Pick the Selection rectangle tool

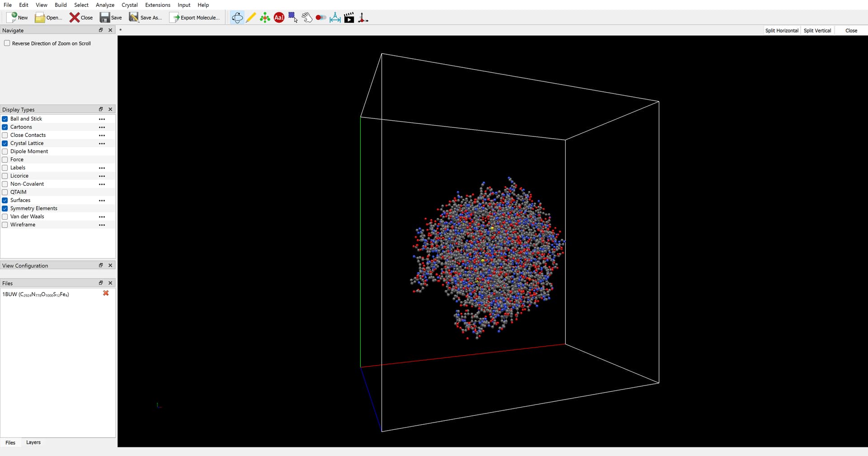[x=293, y=18]
